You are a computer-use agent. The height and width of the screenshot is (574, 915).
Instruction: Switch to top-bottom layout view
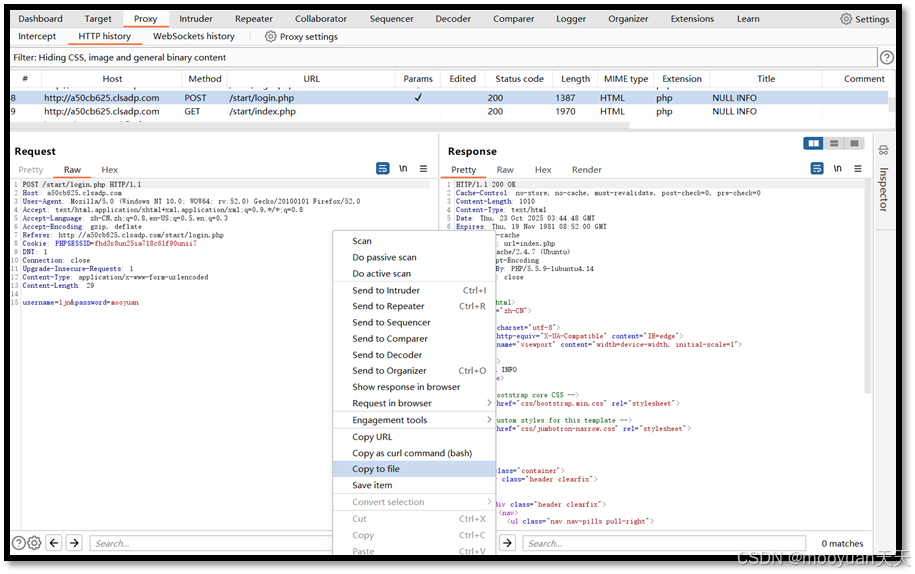point(834,143)
